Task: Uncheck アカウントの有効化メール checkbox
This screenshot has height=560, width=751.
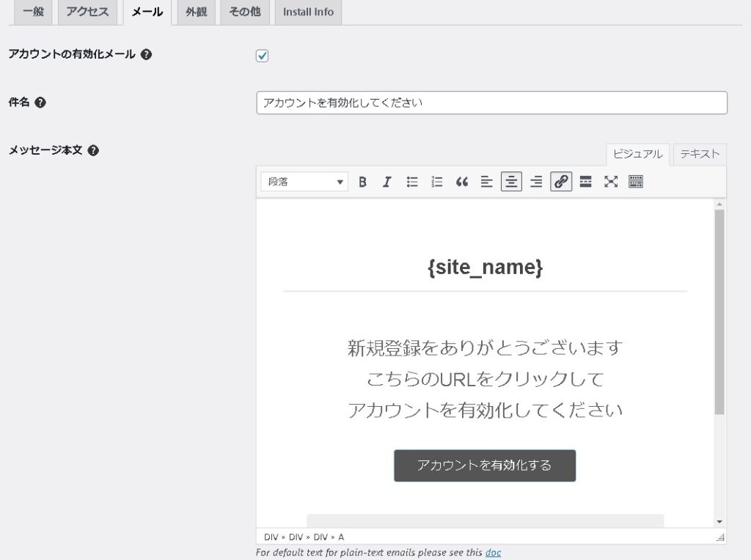Action: 263,56
